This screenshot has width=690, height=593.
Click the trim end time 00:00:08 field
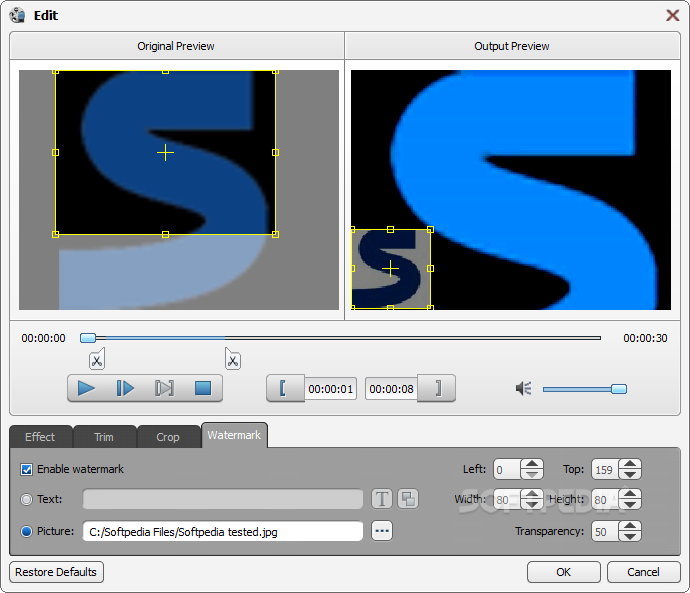(x=392, y=389)
